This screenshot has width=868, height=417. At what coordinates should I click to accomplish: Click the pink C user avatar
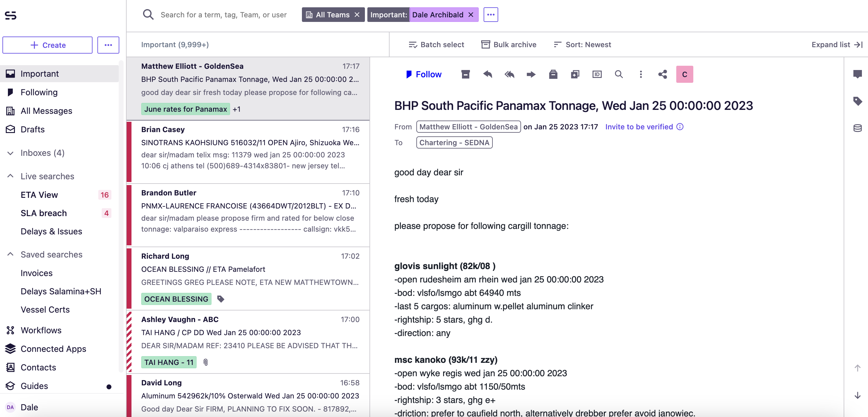684,74
